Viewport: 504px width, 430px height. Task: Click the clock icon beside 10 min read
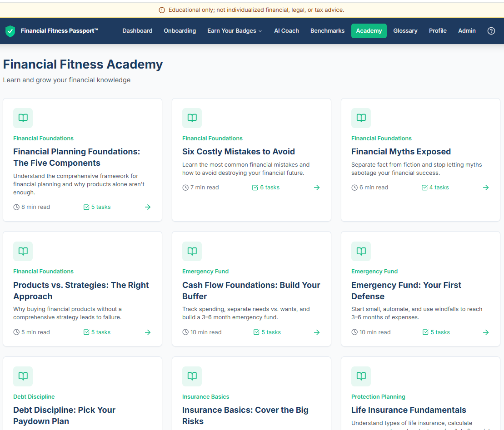click(185, 332)
